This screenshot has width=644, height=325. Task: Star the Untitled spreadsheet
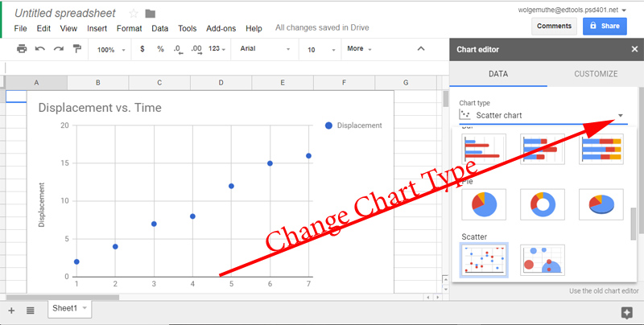(134, 14)
